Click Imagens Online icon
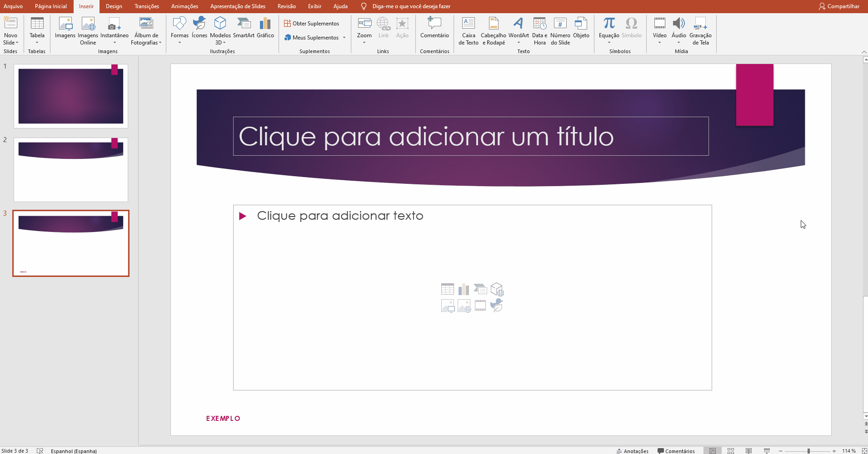868x454 pixels. coord(88,23)
